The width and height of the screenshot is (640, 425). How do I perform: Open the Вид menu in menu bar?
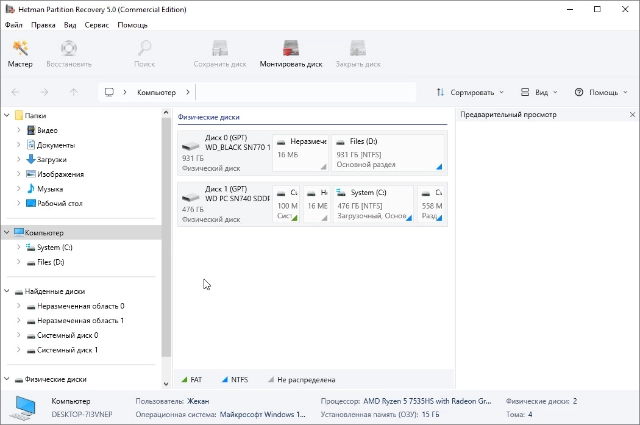tap(70, 25)
